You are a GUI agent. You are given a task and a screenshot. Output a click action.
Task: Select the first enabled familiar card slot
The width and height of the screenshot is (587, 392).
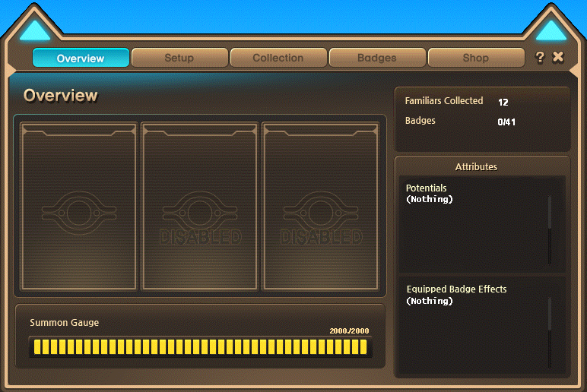79,206
